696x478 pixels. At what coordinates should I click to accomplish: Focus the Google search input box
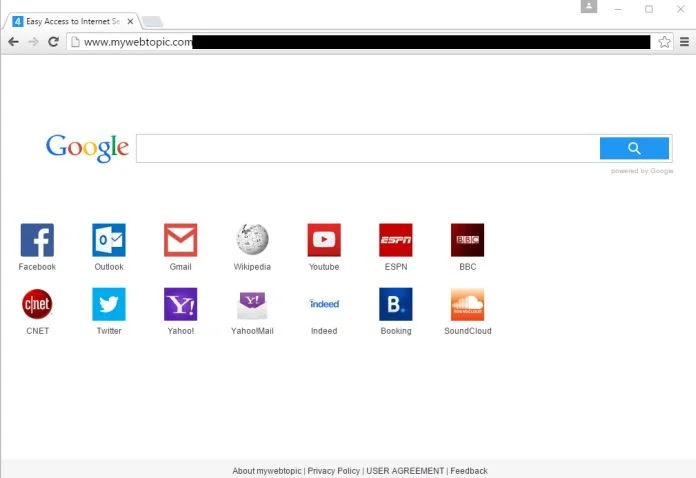coord(368,148)
